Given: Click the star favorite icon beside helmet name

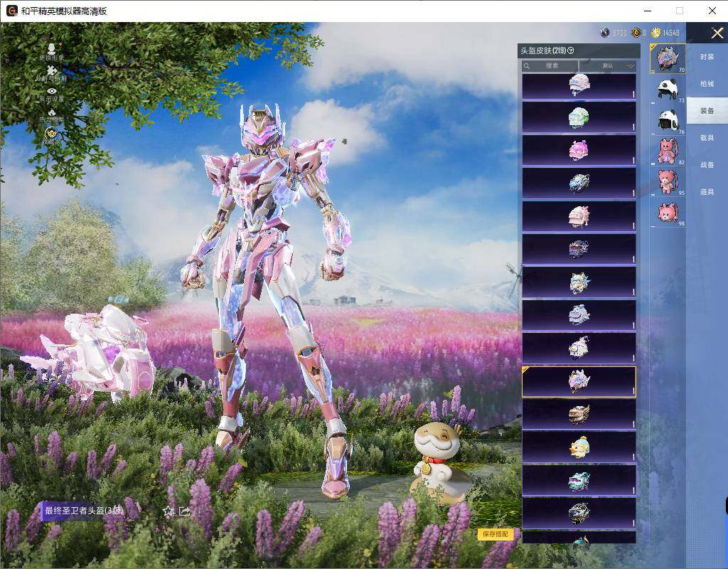Looking at the screenshot, I should (168, 511).
